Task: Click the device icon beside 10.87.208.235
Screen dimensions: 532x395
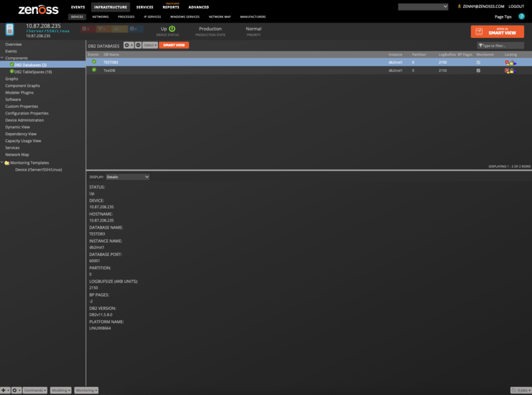Action: [10, 29]
